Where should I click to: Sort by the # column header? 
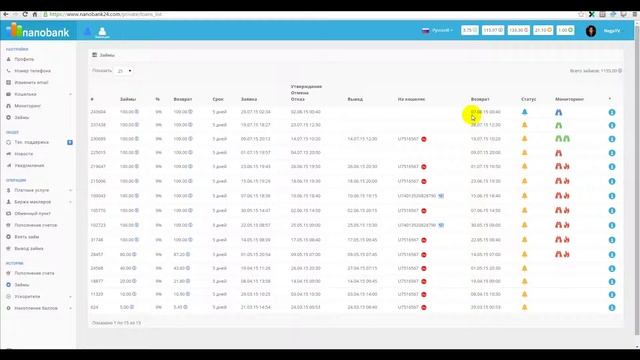point(92,99)
